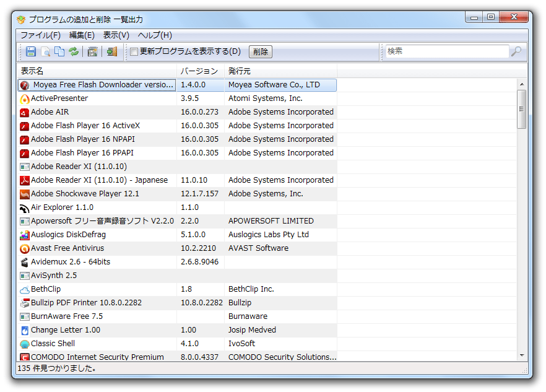546x392 pixels.
Task: Click the Air Explorer icon
Action: pos(25,208)
